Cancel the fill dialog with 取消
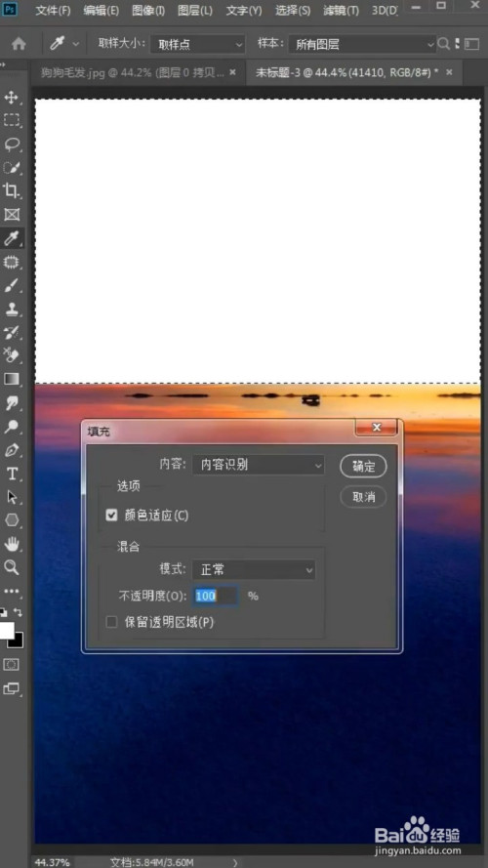Image resolution: width=488 pixels, height=868 pixels. pyautogui.click(x=363, y=497)
